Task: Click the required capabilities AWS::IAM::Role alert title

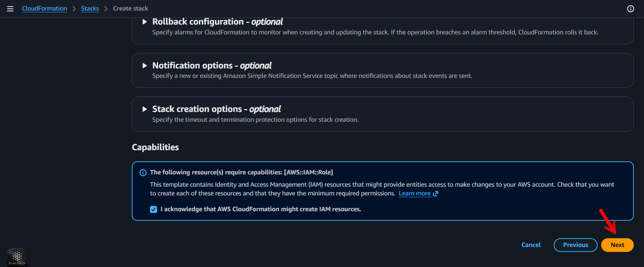Action: pyautogui.click(x=241, y=172)
